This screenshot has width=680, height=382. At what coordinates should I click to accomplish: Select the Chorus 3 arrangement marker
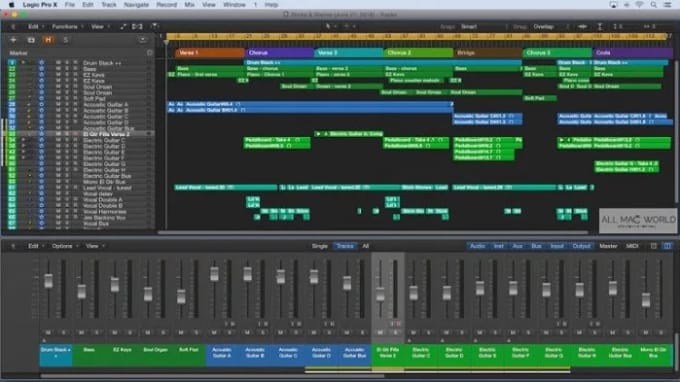[x=557, y=53]
